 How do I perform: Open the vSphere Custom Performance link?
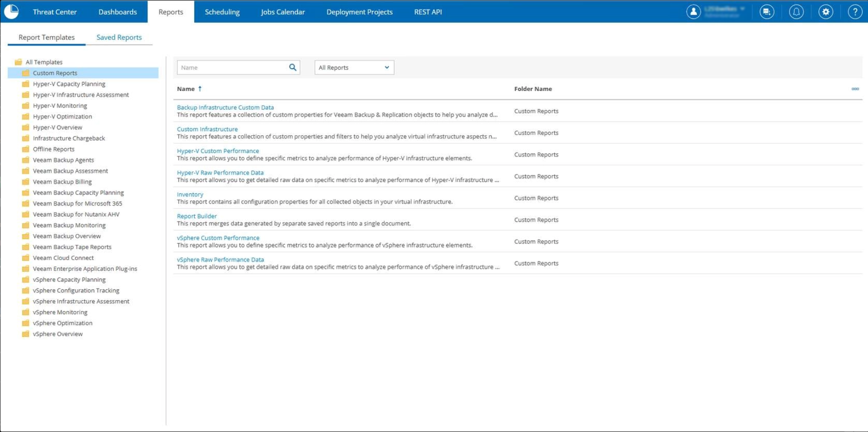coord(218,238)
